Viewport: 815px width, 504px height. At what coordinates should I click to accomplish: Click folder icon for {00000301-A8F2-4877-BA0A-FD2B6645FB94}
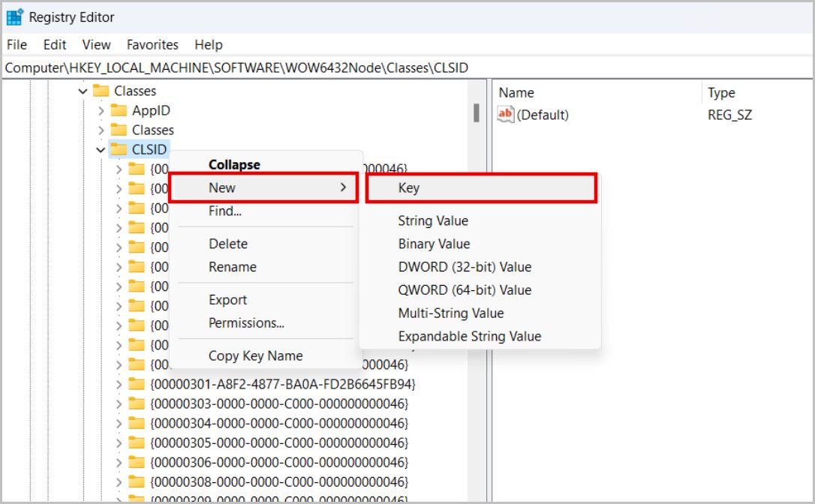pyautogui.click(x=137, y=384)
